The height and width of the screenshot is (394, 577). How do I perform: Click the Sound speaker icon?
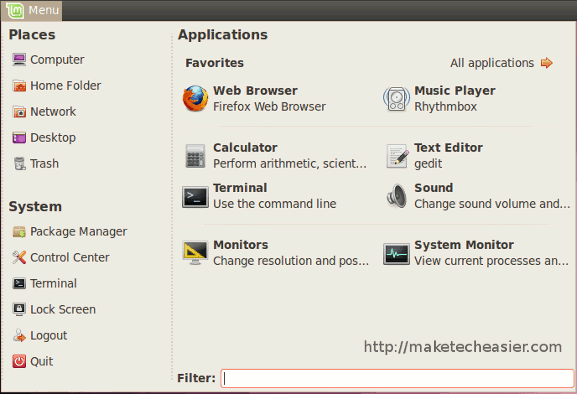coord(397,196)
